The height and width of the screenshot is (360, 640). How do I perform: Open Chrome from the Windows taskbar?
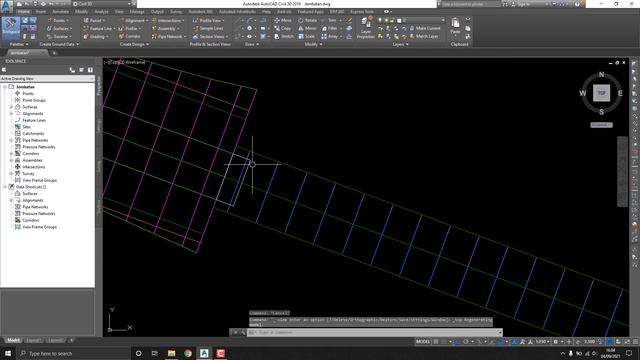pos(188,353)
